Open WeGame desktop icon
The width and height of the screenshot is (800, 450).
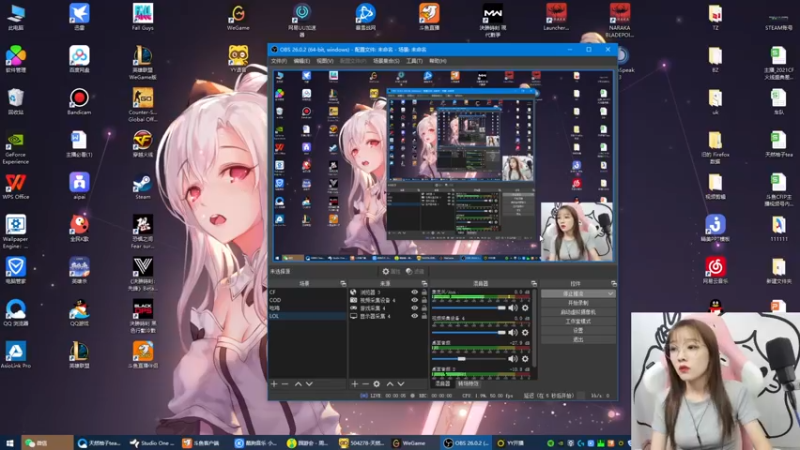point(238,17)
